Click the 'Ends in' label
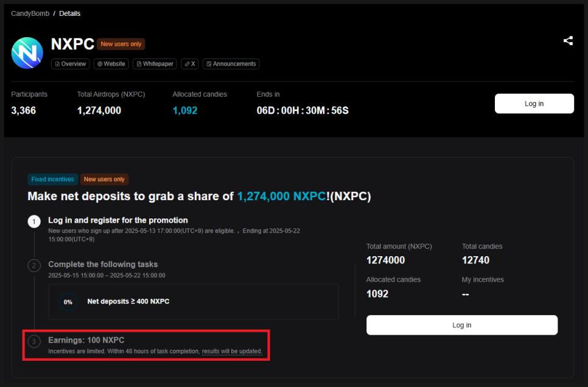 coord(268,94)
